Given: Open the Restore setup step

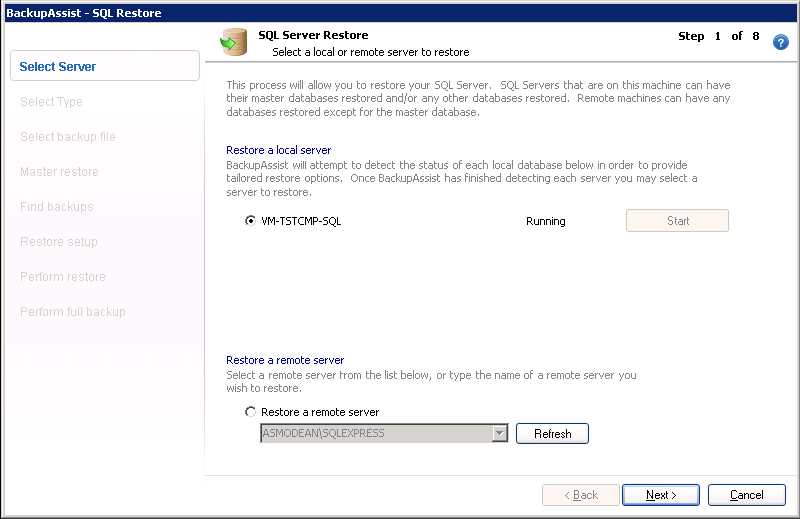Looking at the screenshot, I should [59, 241].
